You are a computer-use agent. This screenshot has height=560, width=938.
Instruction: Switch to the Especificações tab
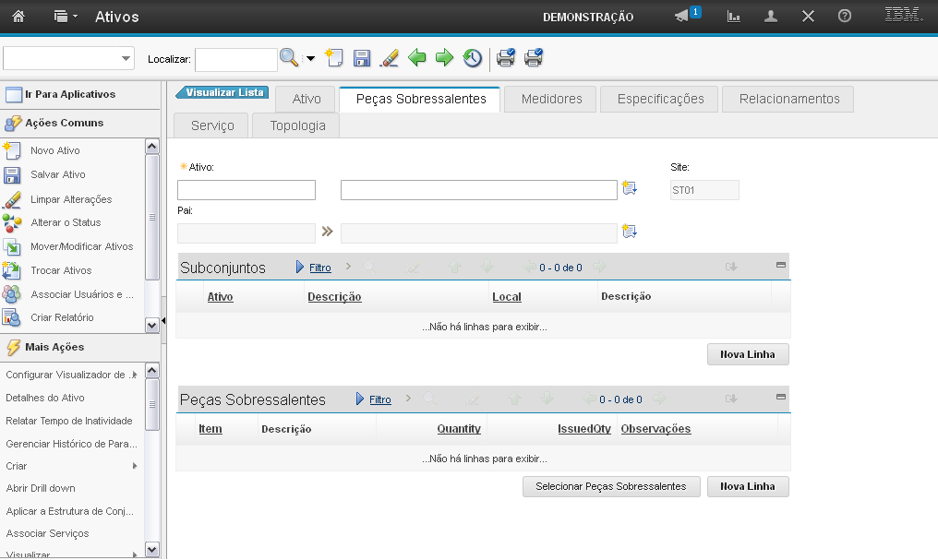pos(660,99)
